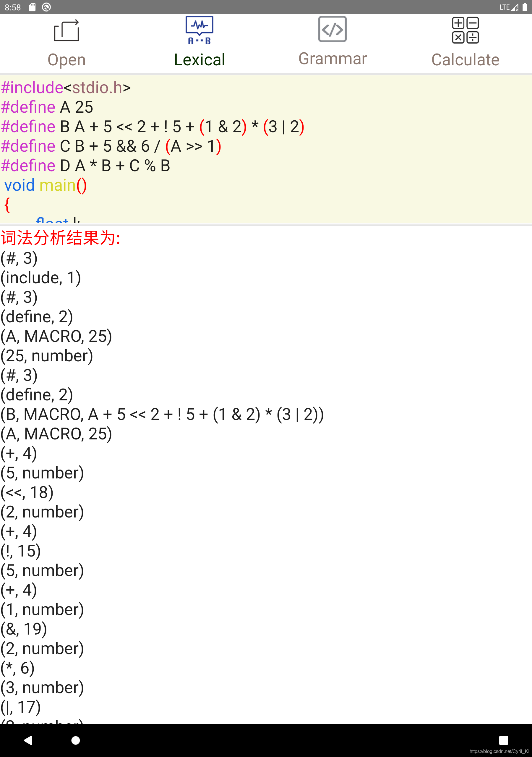The width and height of the screenshot is (532, 757).
Task: Select the Lexical tab label
Action: point(199,60)
